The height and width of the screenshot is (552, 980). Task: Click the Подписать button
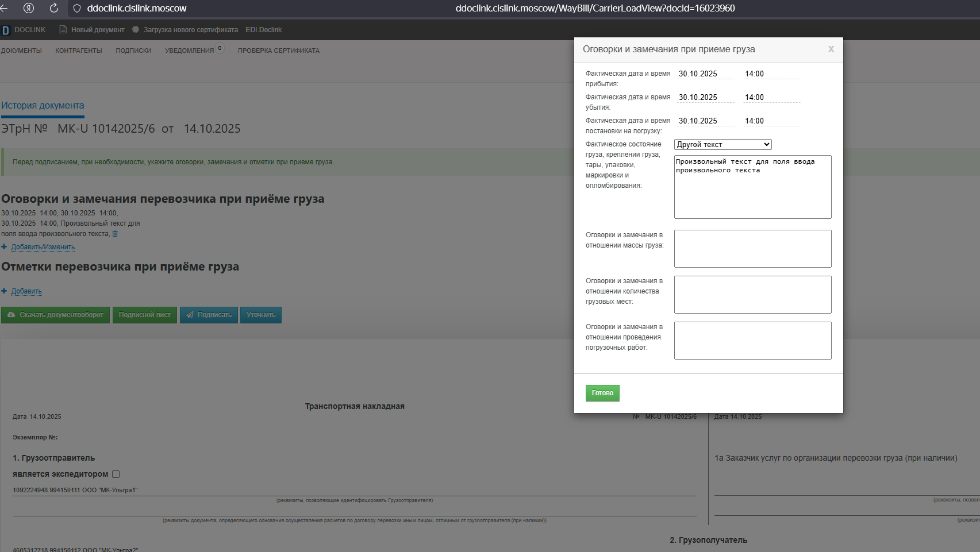(209, 315)
